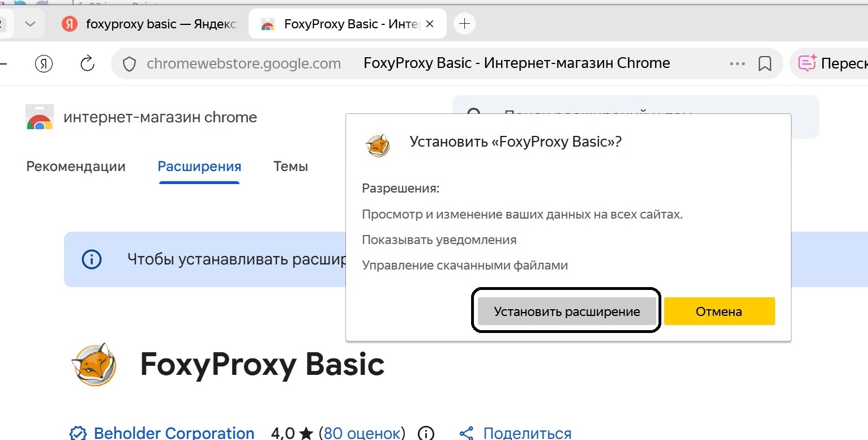Click the info icon beside the rating count
This screenshot has height=440, width=868.
coord(425,433)
